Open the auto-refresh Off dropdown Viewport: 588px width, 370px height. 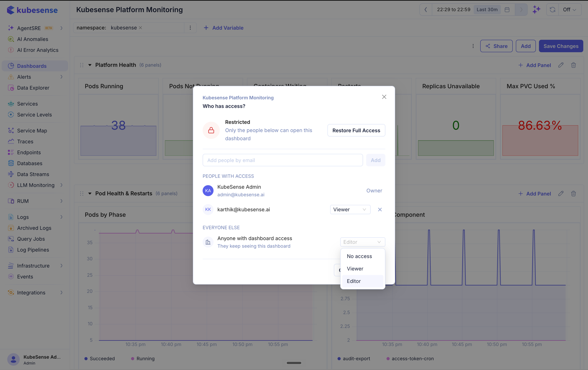[x=569, y=9]
